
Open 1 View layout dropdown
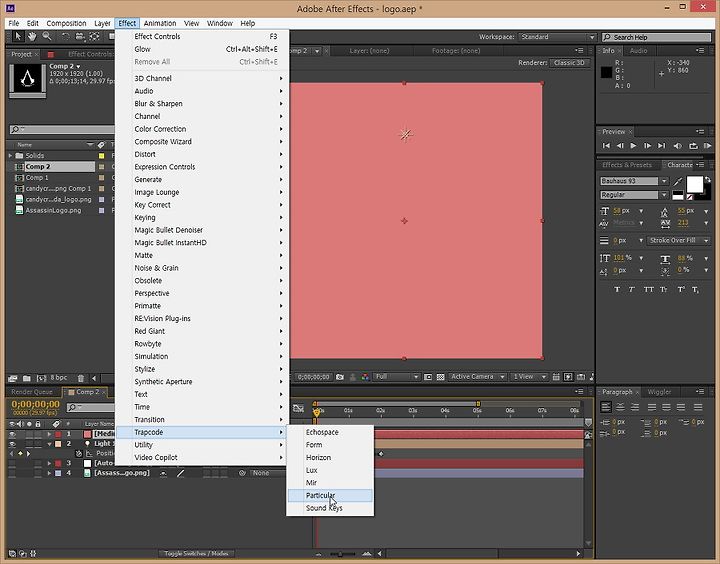(529, 377)
